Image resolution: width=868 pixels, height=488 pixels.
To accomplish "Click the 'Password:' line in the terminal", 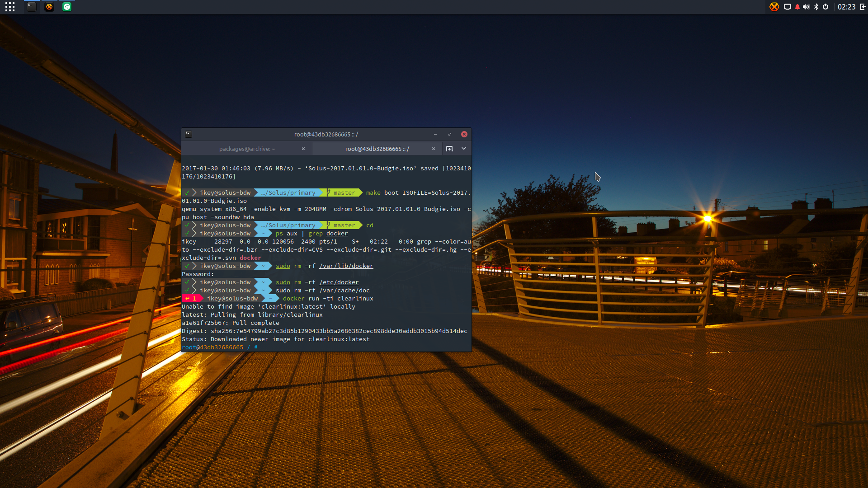I will tap(198, 274).
